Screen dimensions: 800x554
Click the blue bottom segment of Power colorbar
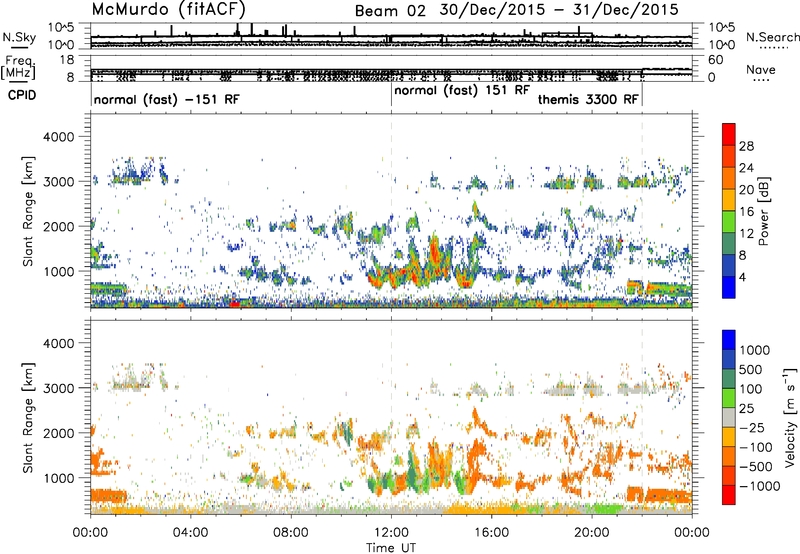click(729, 287)
